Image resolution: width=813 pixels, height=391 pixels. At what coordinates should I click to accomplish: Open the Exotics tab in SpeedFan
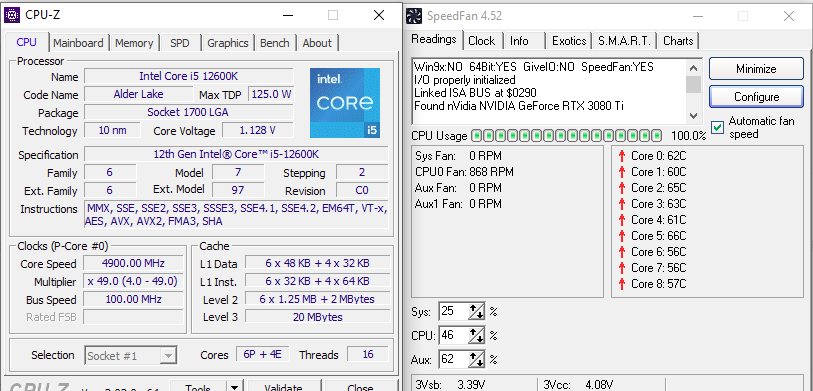[569, 41]
